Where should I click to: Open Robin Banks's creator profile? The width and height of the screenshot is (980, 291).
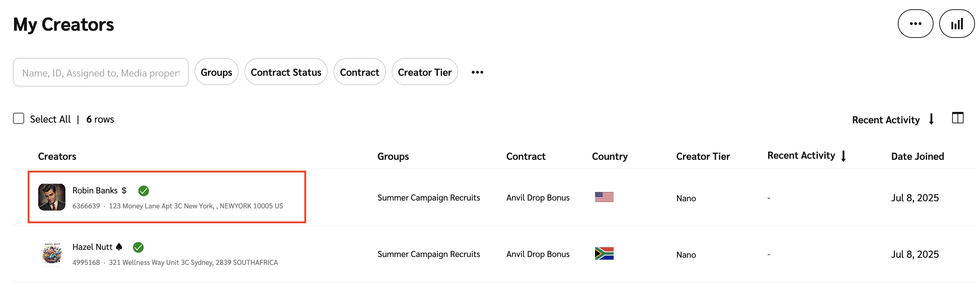[95, 190]
